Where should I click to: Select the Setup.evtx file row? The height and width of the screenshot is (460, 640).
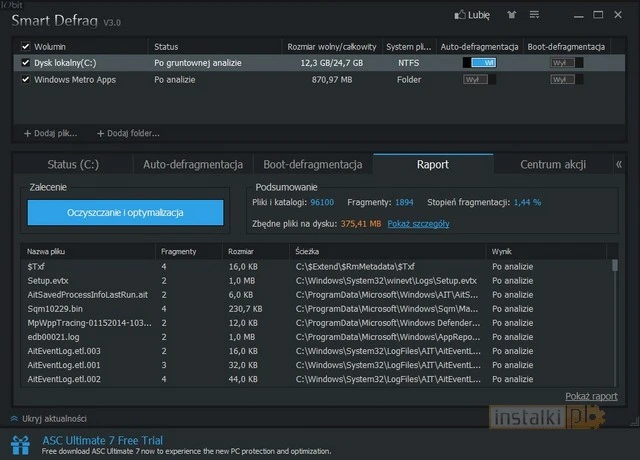[317, 281]
